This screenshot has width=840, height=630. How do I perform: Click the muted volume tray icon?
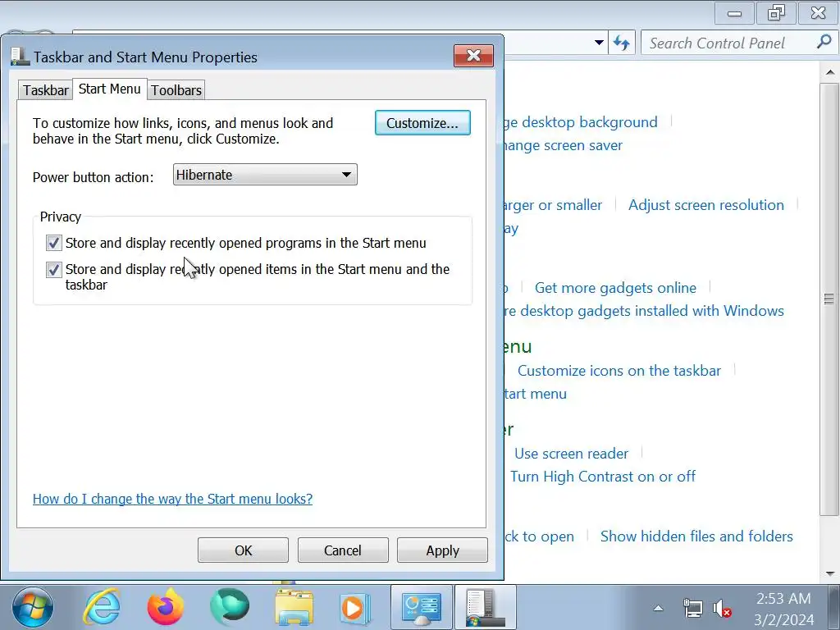pos(722,608)
